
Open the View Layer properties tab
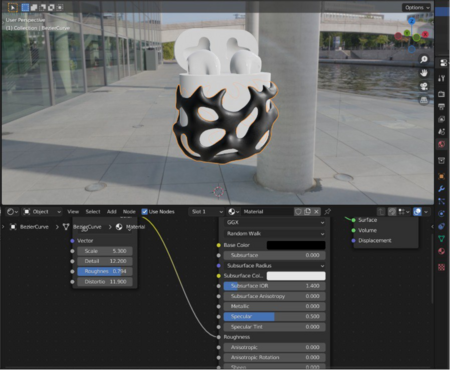point(442,119)
